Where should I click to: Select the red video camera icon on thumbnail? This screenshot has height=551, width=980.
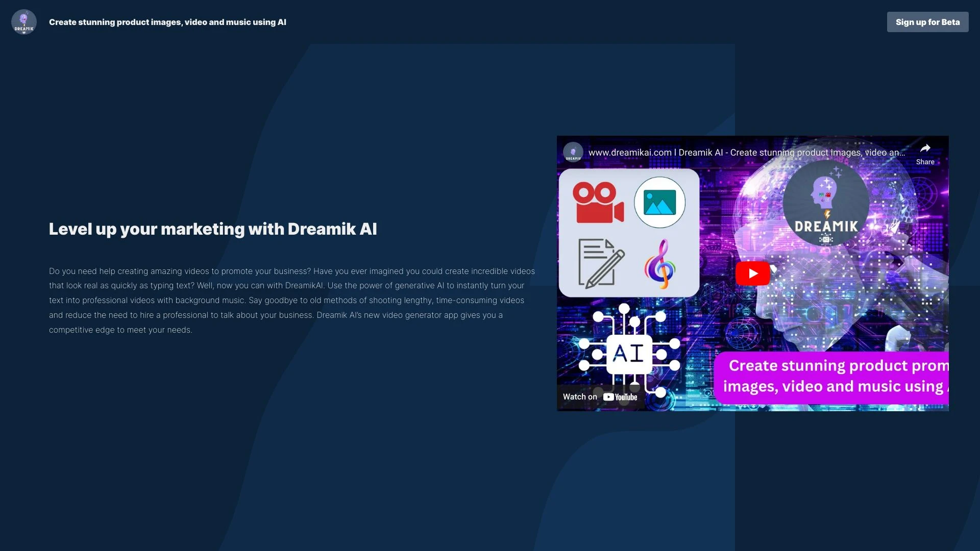point(599,202)
